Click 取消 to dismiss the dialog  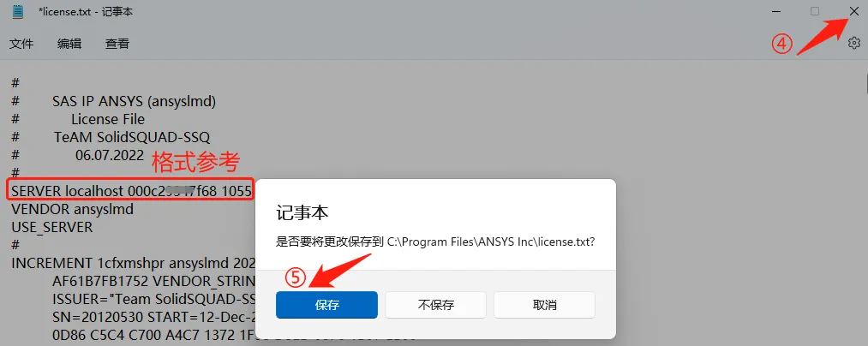pos(545,305)
